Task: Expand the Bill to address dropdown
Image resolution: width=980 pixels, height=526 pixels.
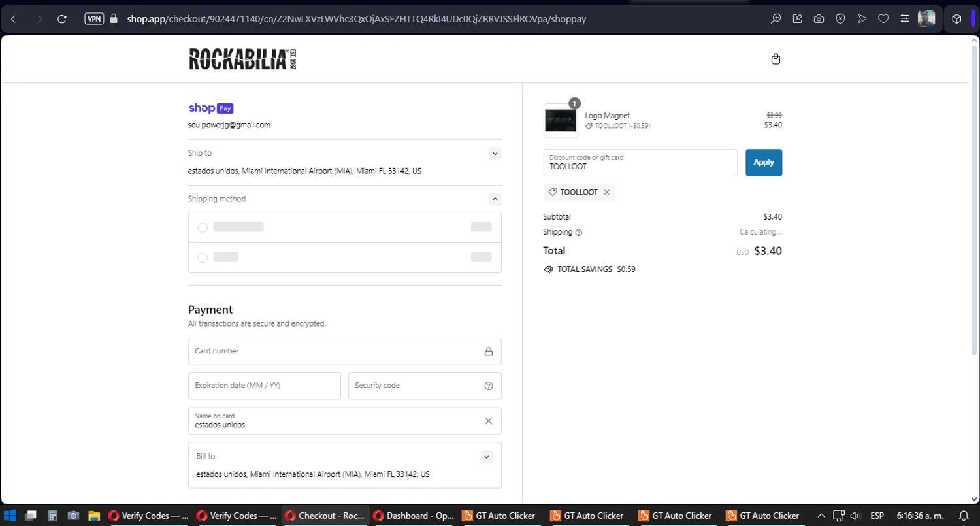Action: [x=486, y=457]
